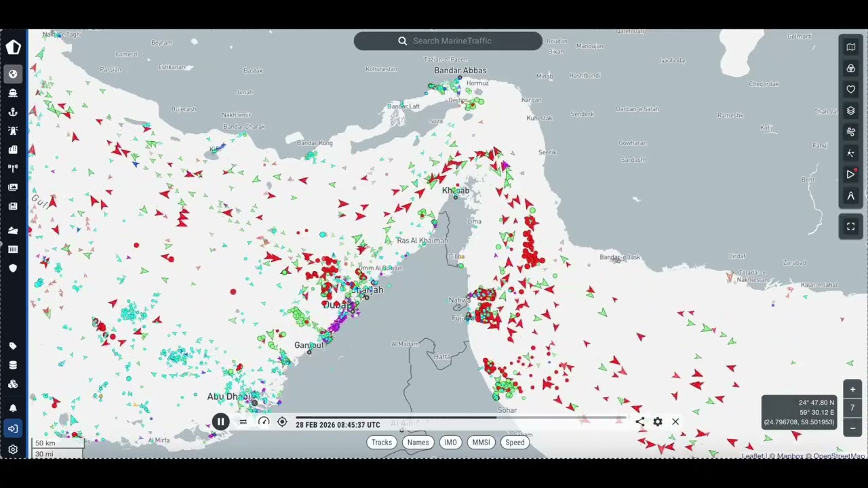The width and height of the screenshot is (868, 488).
Task: Open playback settings gear
Action: coord(658,422)
